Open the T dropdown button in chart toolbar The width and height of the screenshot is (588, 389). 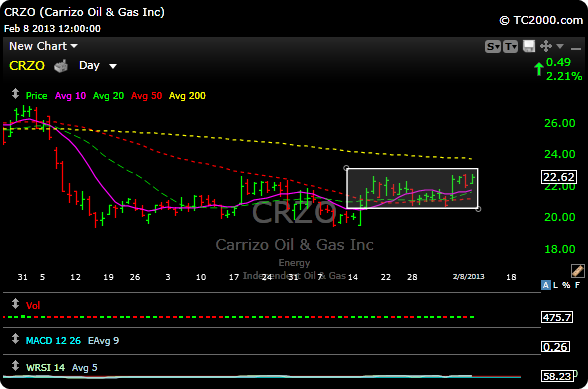510,47
